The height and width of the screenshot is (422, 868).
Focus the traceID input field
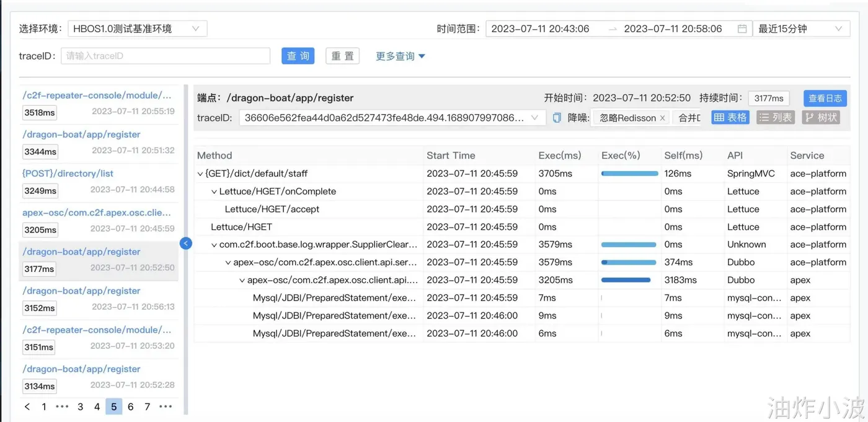[x=166, y=56]
